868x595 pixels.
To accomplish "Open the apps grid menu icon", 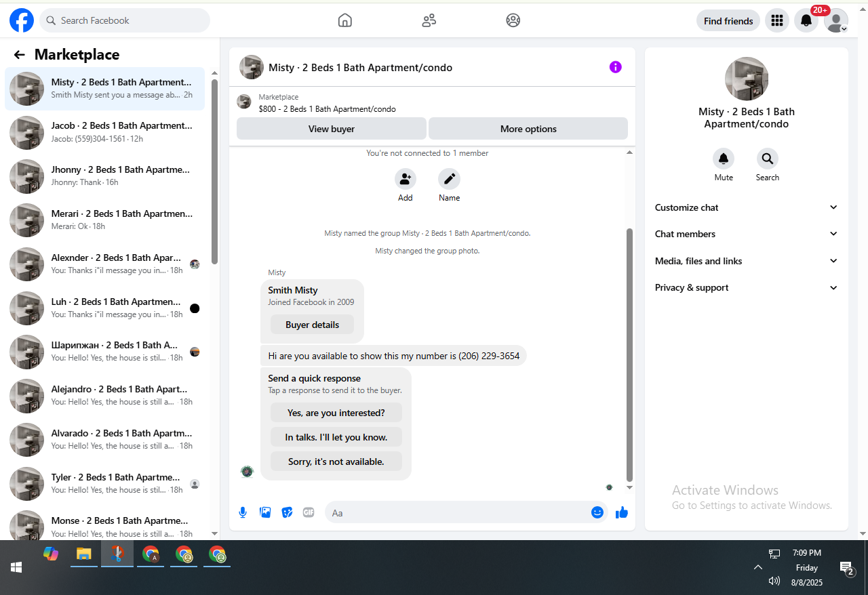I will pos(777,21).
